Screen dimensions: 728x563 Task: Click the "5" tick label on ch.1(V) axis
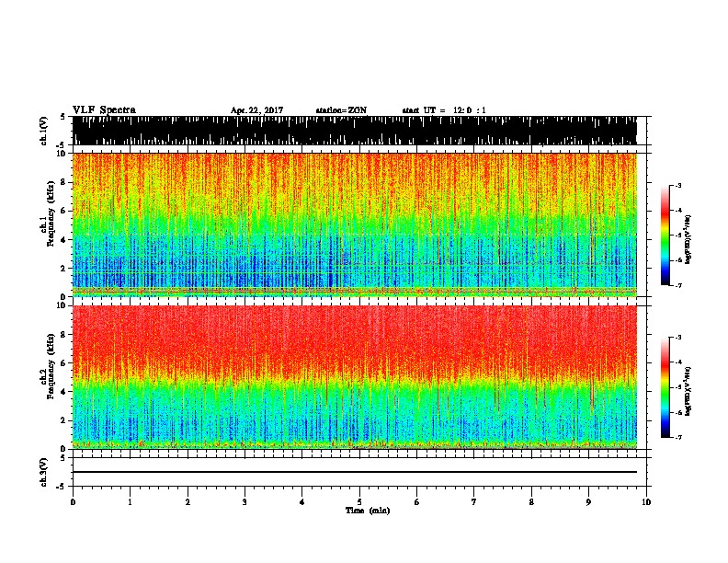pos(64,117)
